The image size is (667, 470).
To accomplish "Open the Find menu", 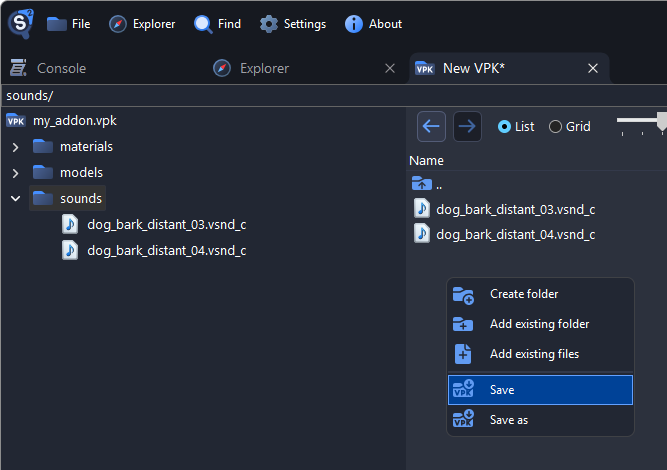I will [217, 24].
